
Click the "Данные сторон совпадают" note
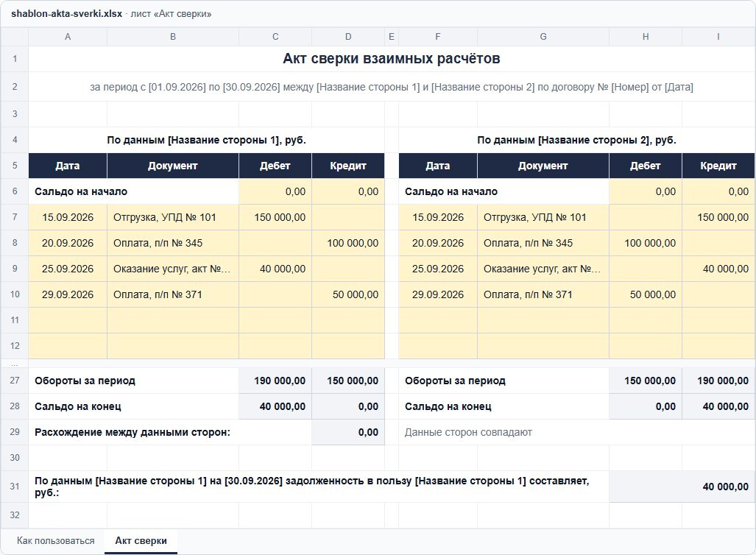point(468,433)
